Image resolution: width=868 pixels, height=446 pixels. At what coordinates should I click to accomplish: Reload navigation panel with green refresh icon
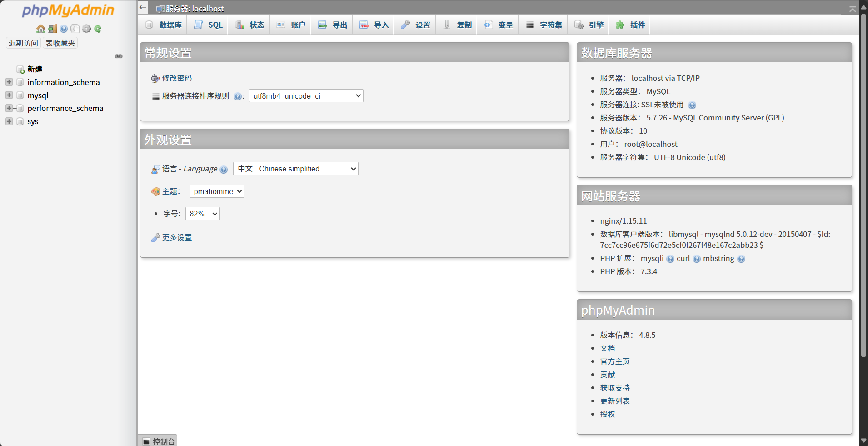tap(98, 29)
